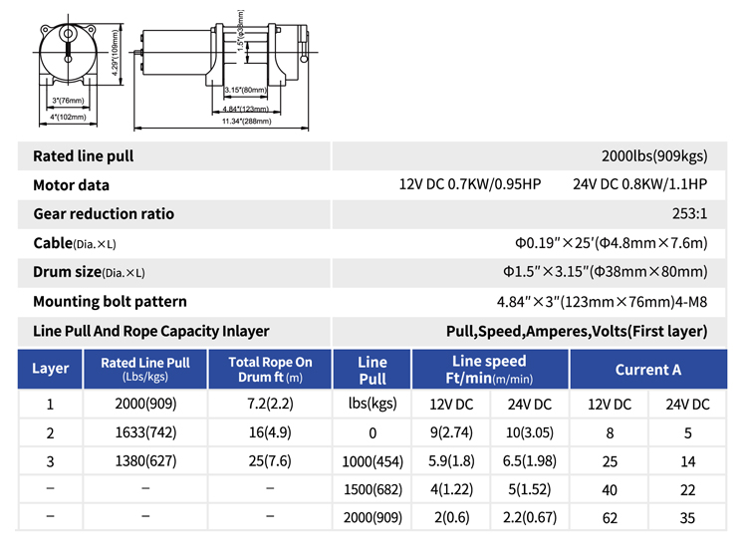Click the '1000(454)' line pull cell
Viewport: 747px width, 560px height.
pyautogui.click(x=373, y=462)
